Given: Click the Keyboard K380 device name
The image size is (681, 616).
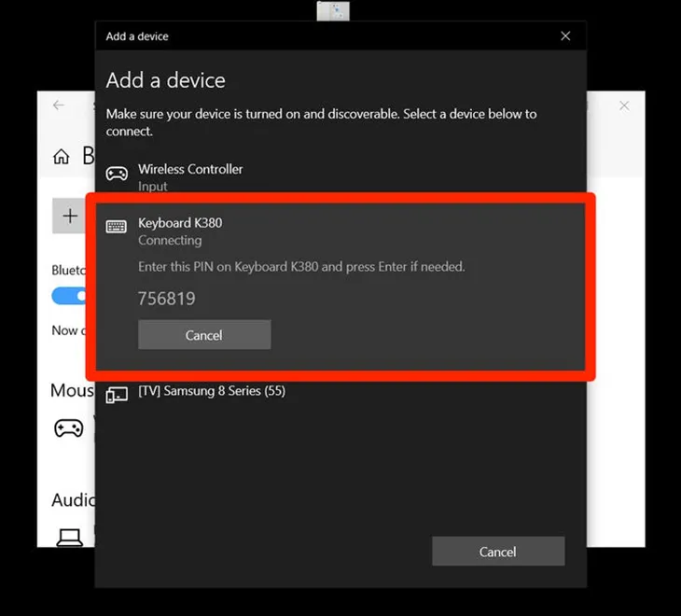Looking at the screenshot, I should (x=180, y=223).
